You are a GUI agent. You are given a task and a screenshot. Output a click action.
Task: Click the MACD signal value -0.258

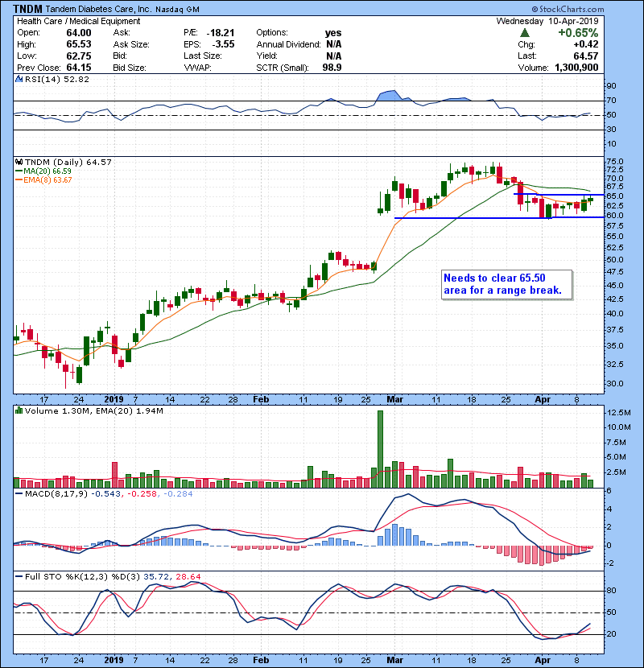(x=142, y=494)
